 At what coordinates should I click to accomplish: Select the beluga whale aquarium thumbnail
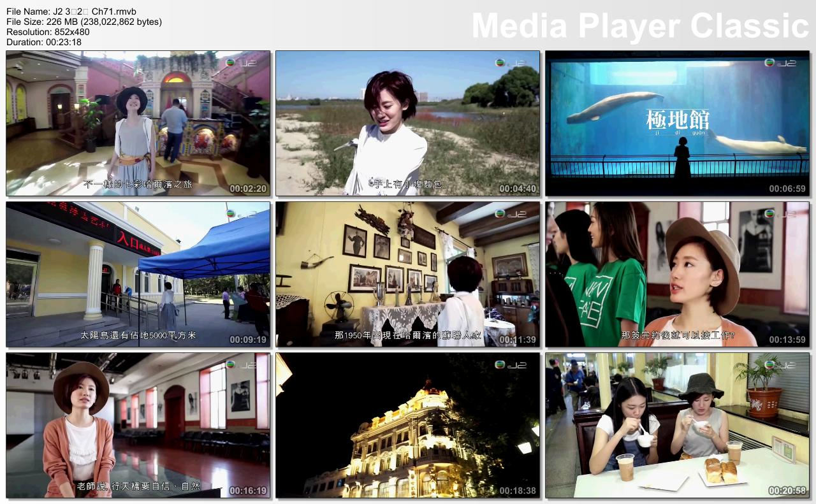(x=676, y=123)
